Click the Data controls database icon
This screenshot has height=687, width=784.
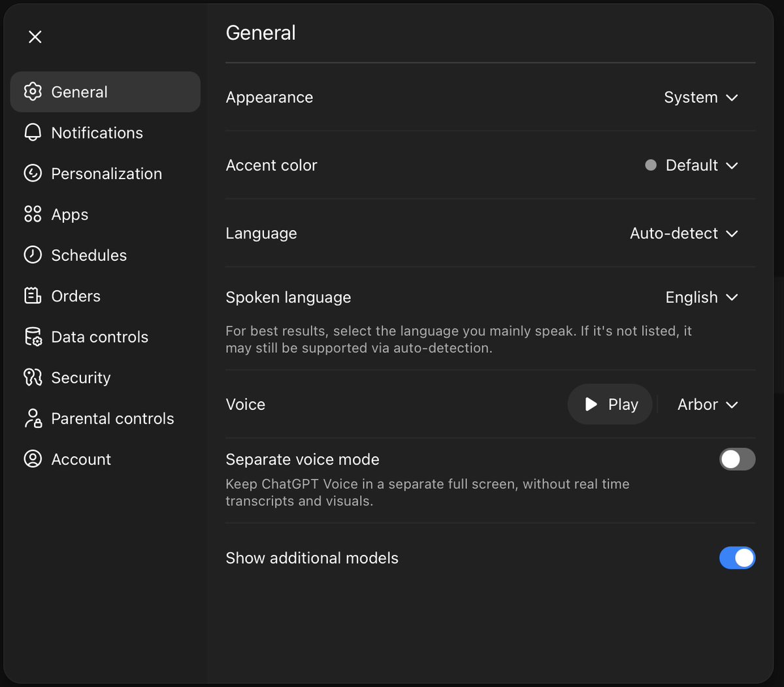(33, 337)
